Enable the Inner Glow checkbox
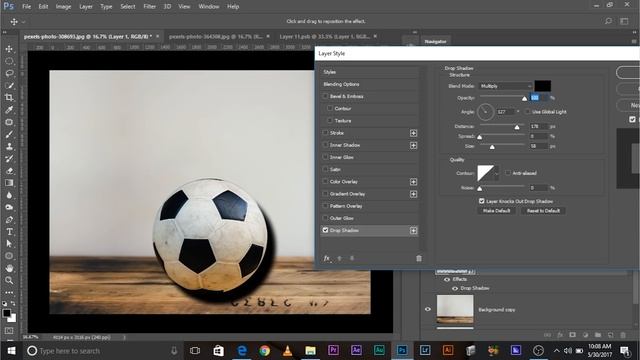The height and width of the screenshot is (360, 640). pos(325,157)
